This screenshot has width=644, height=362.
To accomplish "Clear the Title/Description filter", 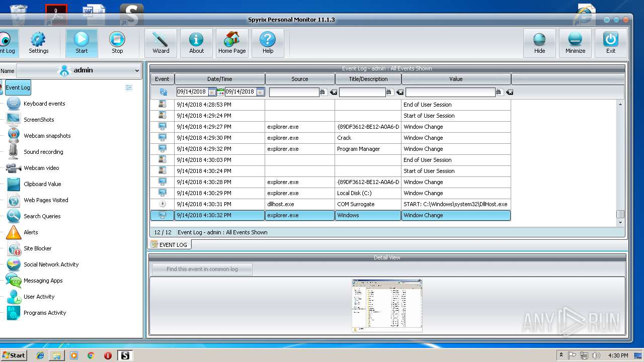I will [x=399, y=92].
